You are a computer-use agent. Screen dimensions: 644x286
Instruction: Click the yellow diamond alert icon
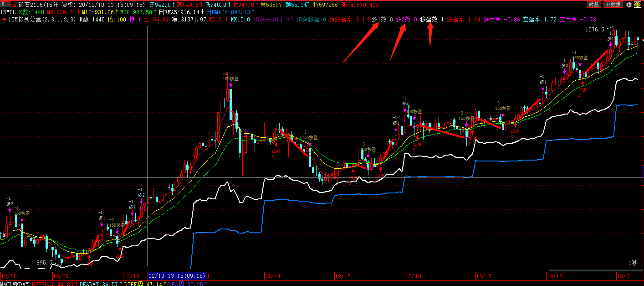[638, 5]
